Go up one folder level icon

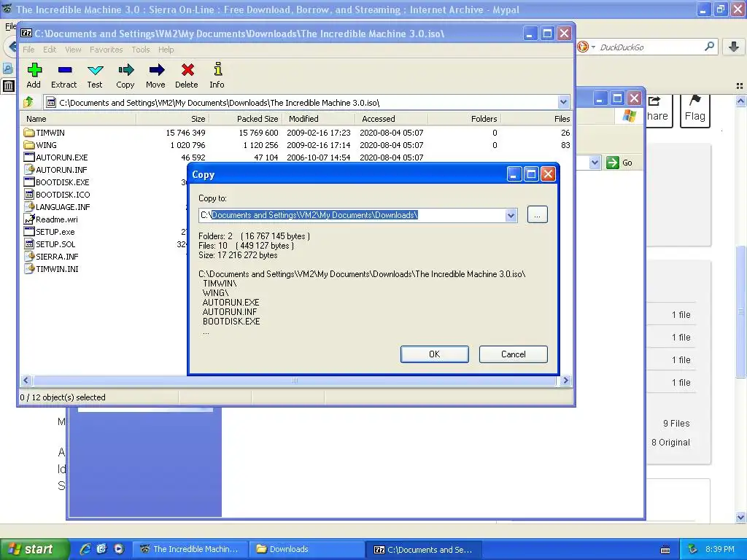pos(28,101)
